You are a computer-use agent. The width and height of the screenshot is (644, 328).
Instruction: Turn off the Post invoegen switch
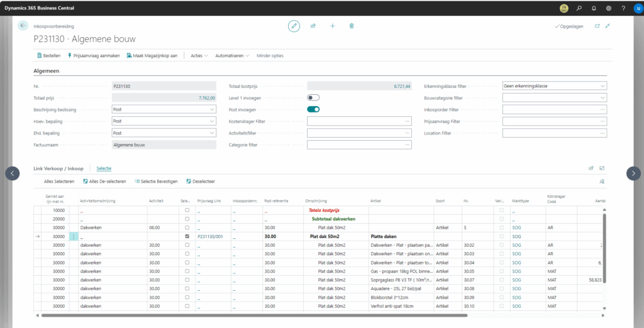point(313,109)
